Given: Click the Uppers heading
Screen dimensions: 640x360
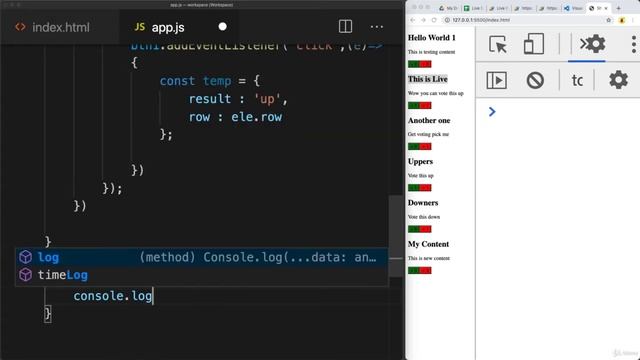Looking at the screenshot, I should pos(420,162).
